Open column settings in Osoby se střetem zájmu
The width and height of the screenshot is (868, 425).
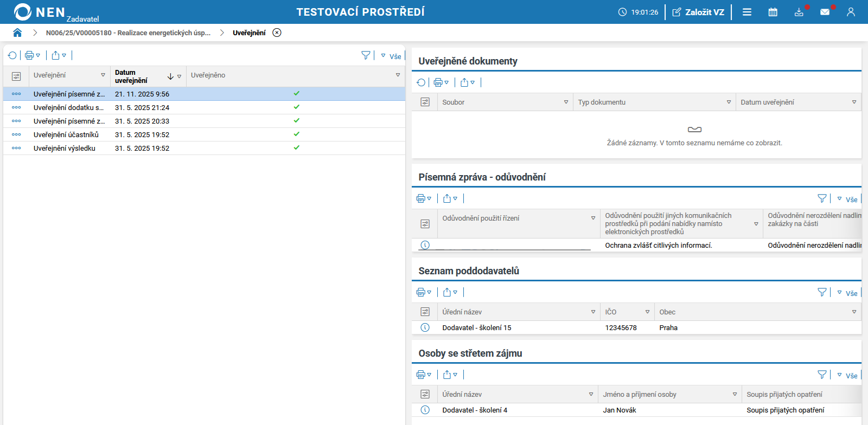pyautogui.click(x=425, y=394)
